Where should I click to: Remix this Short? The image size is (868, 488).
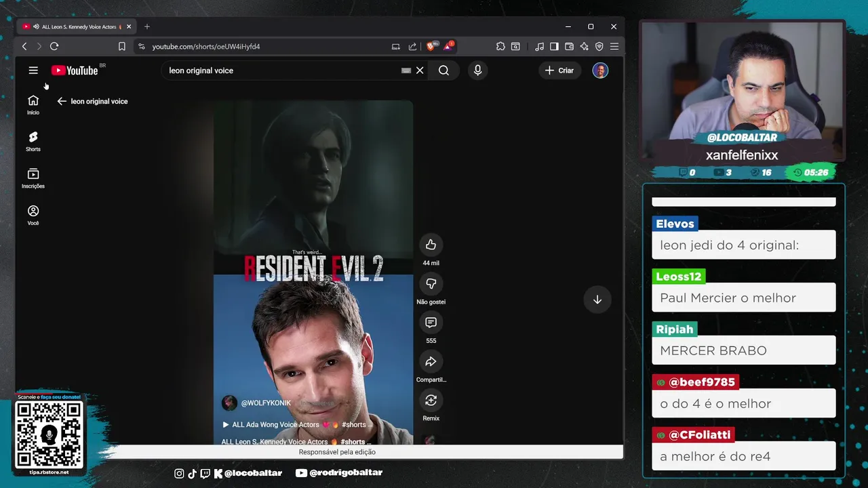click(x=431, y=400)
